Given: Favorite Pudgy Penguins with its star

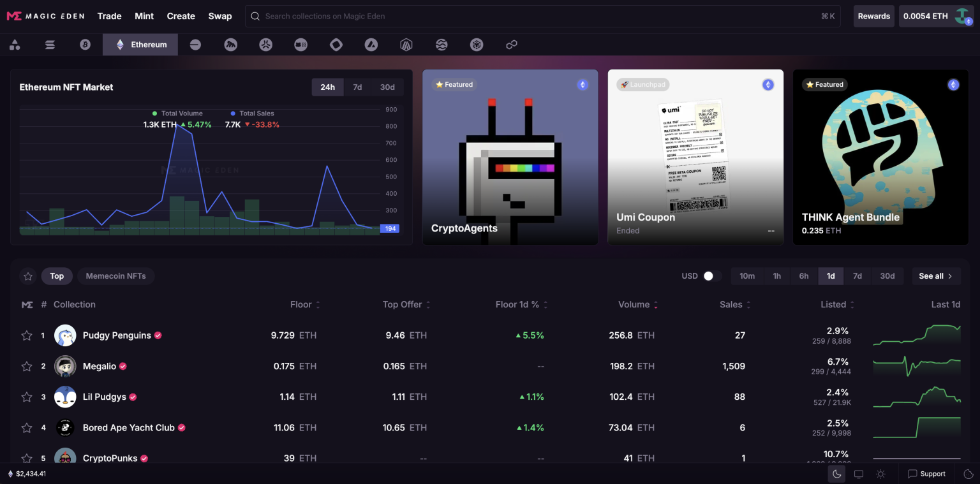Looking at the screenshot, I should (27, 335).
